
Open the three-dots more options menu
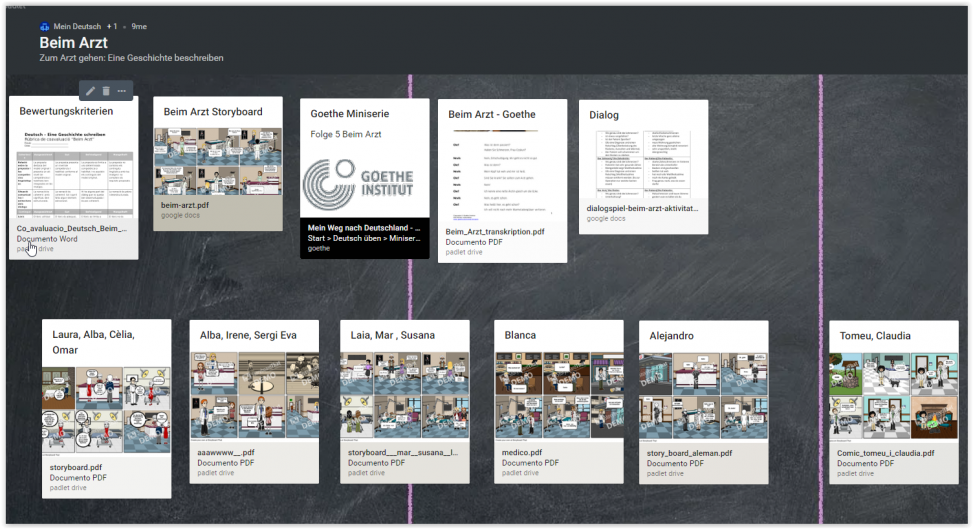pyautogui.click(x=122, y=91)
